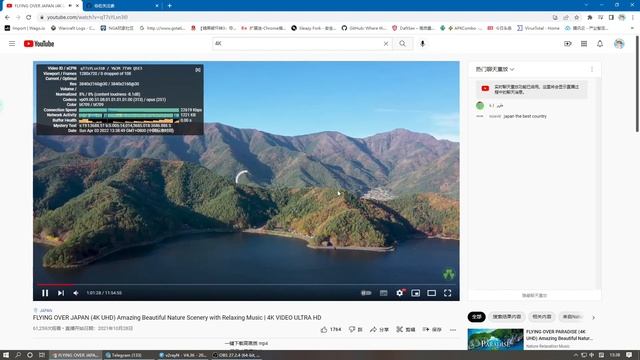
Task: Close the stats for nerds overlay
Action: (198, 70)
